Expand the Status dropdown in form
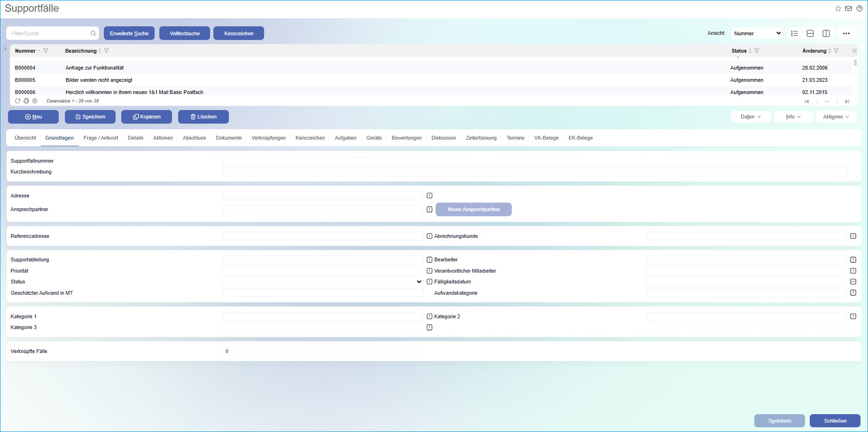Image resolution: width=868 pixels, height=432 pixels. [419, 282]
